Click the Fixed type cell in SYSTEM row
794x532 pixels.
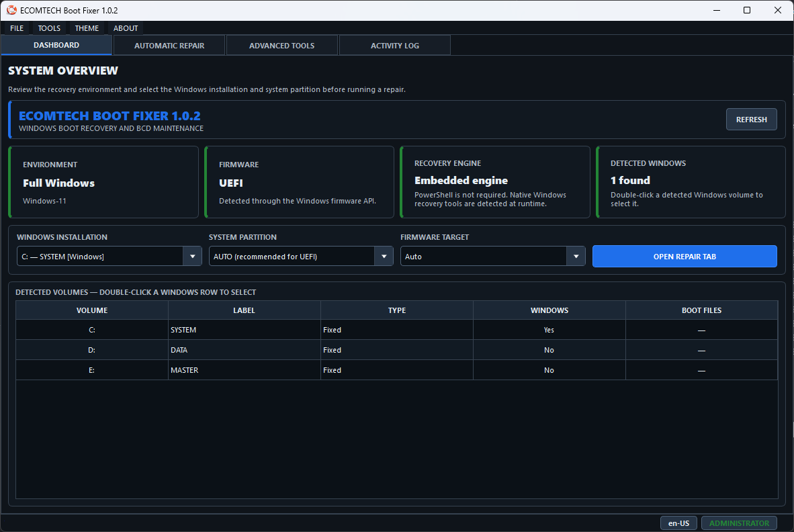click(397, 330)
